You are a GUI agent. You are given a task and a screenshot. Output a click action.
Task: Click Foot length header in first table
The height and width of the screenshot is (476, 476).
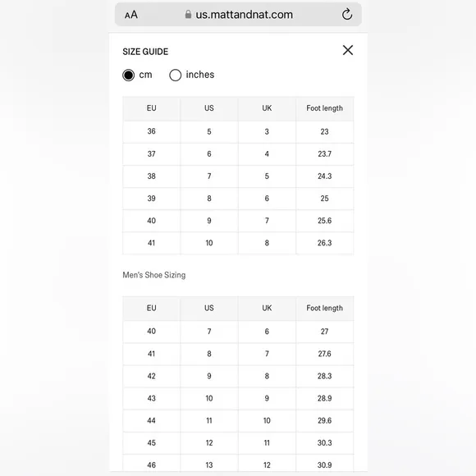tap(324, 108)
